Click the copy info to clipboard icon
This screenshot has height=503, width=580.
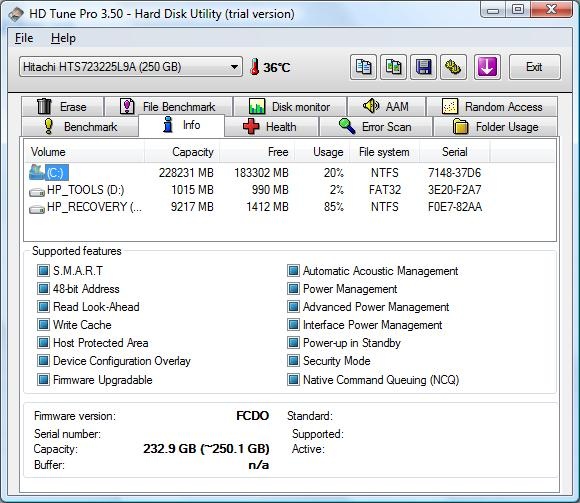(x=363, y=67)
